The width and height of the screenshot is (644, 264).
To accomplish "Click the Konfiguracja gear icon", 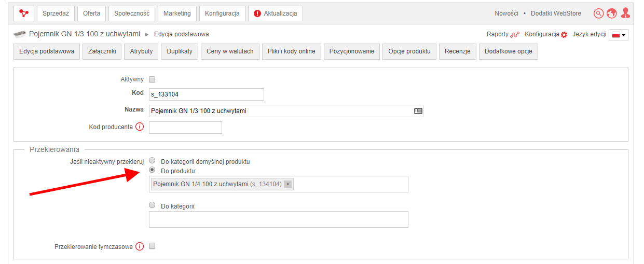I will pyautogui.click(x=564, y=35).
